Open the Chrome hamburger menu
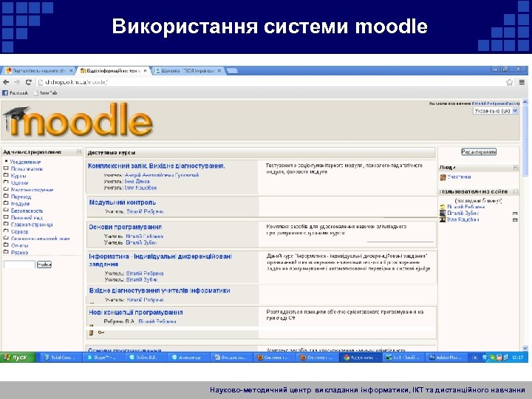Viewport: 532px width, 399px height. (x=522, y=82)
